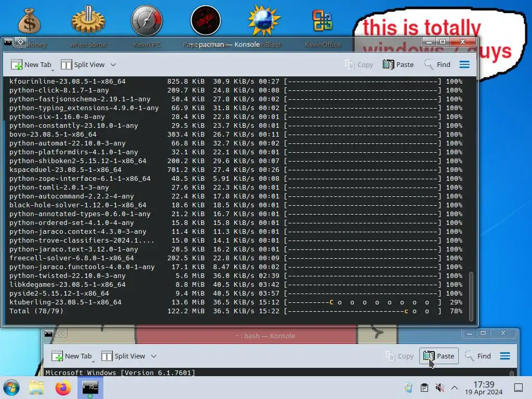Click Find in pacman Konsole toolbar

point(437,64)
